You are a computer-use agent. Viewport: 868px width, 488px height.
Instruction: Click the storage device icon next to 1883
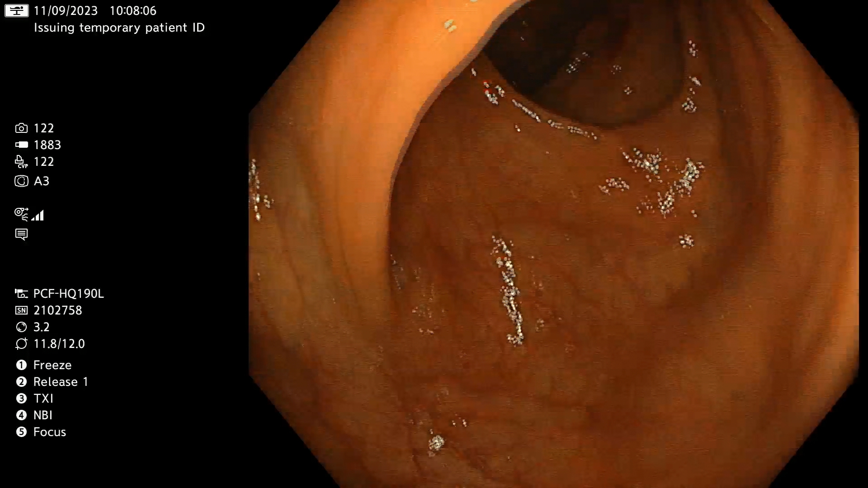click(x=21, y=145)
